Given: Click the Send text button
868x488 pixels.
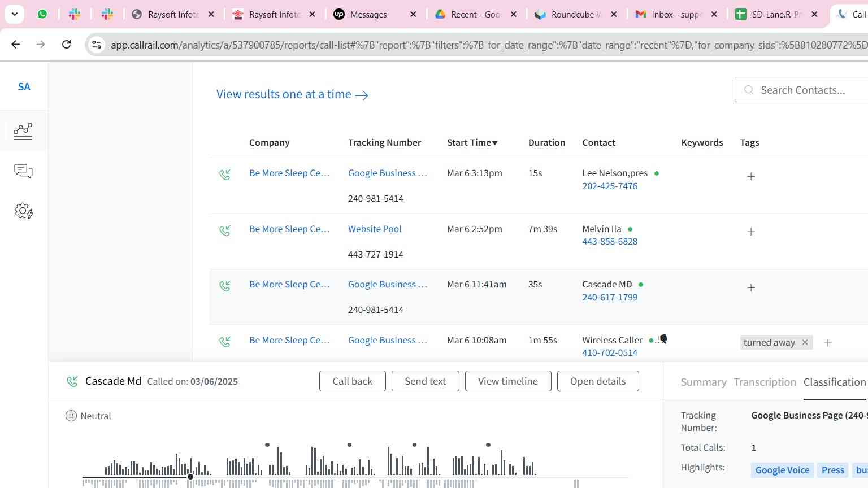Looking at the screenshot, I should tap(426, 381).
